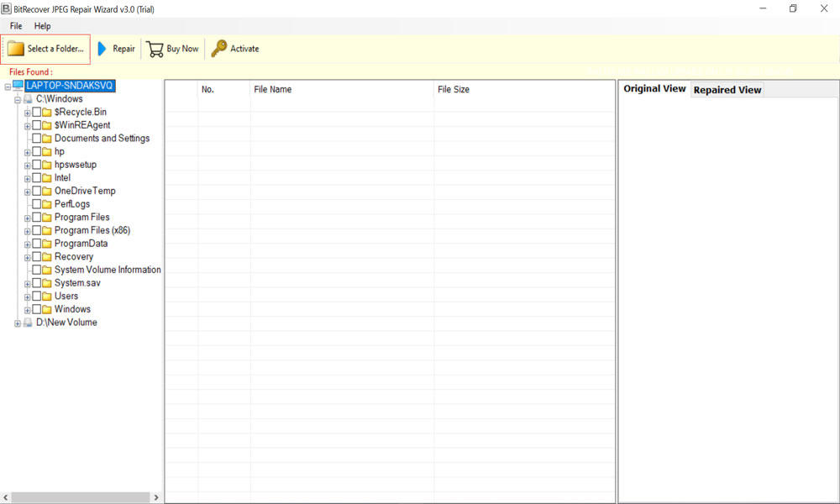Click the C:\Windows drive icon
The width and height of the screenshot is (840, 504).
[28, 99]
